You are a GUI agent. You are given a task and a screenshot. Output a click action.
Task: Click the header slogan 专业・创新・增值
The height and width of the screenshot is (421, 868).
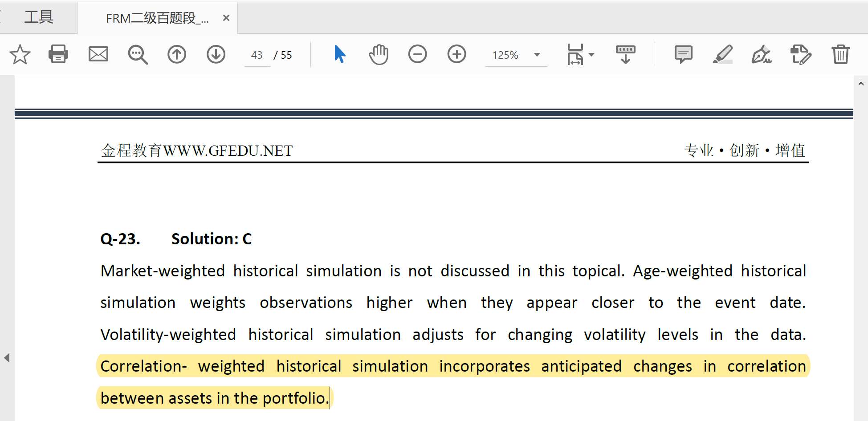(745, 150)
